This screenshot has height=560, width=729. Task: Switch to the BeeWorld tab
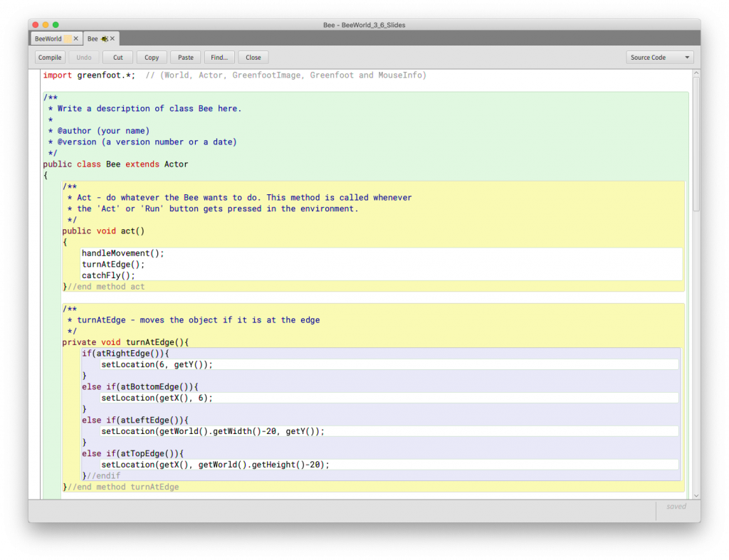click(48, 38)
